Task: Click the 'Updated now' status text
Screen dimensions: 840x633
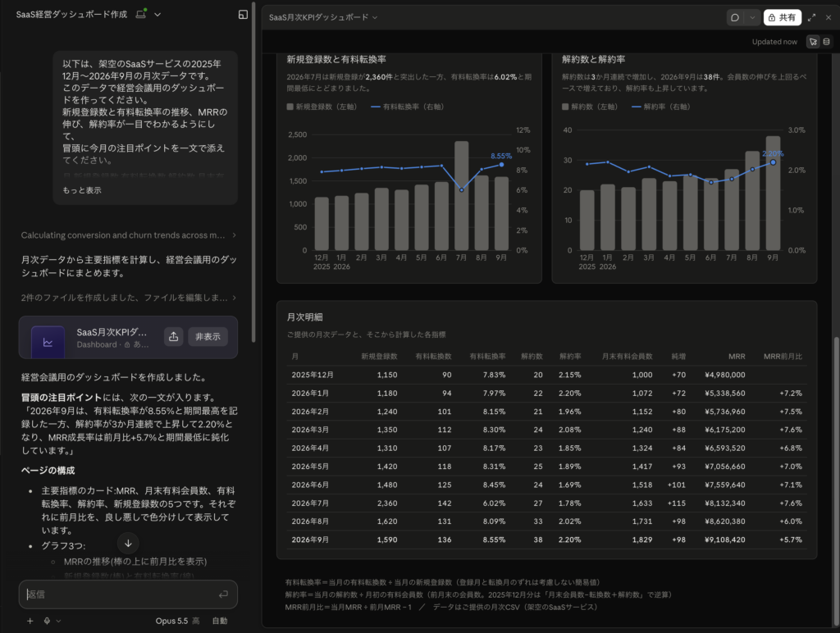Action: point(774,42)
